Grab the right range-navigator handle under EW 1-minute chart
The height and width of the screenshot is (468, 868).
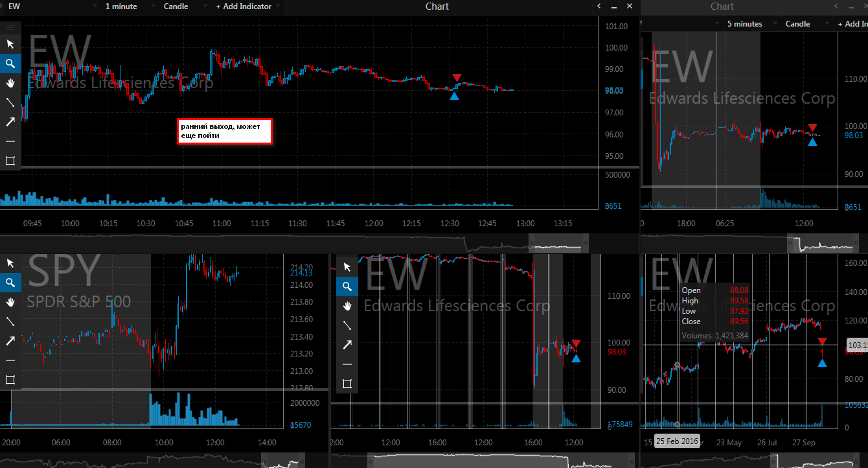586,244
